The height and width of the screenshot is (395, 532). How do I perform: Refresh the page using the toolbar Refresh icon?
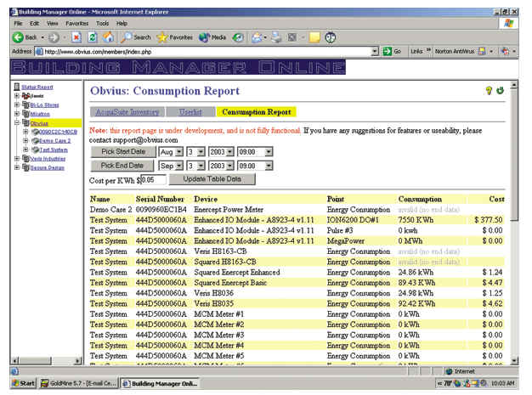(93, 37)
